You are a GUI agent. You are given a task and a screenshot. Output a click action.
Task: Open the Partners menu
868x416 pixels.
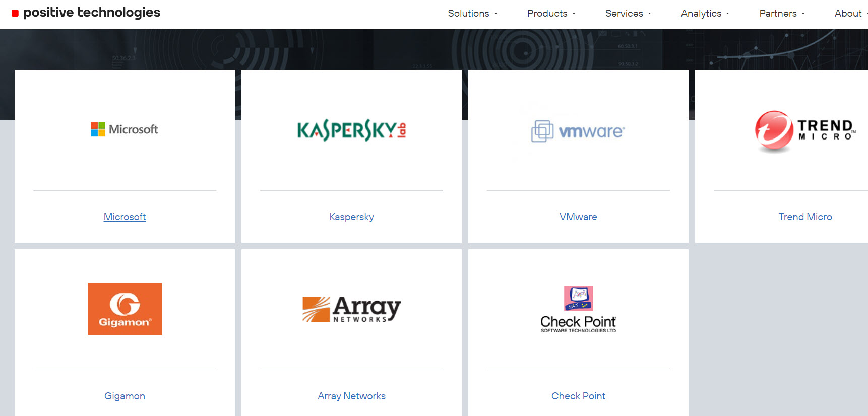click(781, 14)
